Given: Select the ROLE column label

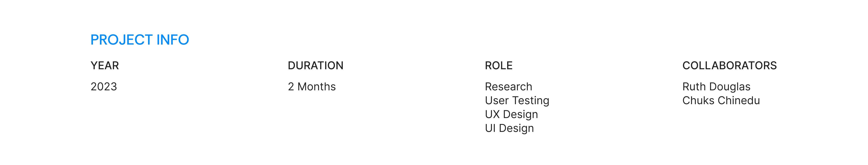Looking at the screenshot, I should pyautogui.click(x=499, y=65).
